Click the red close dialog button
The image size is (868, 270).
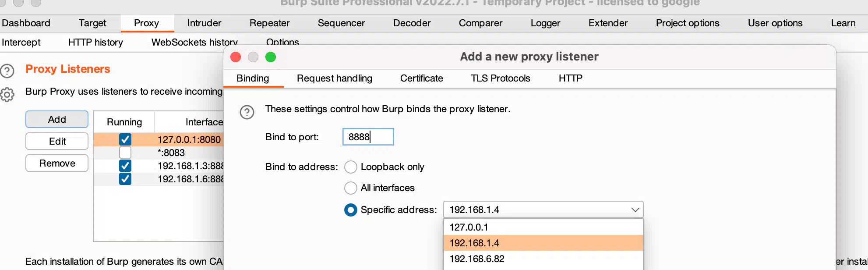pos(236,57)
